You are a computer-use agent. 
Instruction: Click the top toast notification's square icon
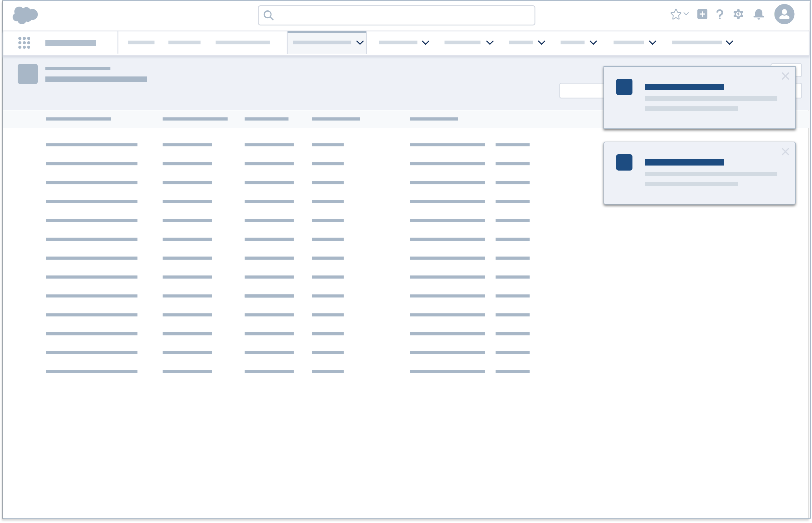pyautogui.click(x=624, y=87)
